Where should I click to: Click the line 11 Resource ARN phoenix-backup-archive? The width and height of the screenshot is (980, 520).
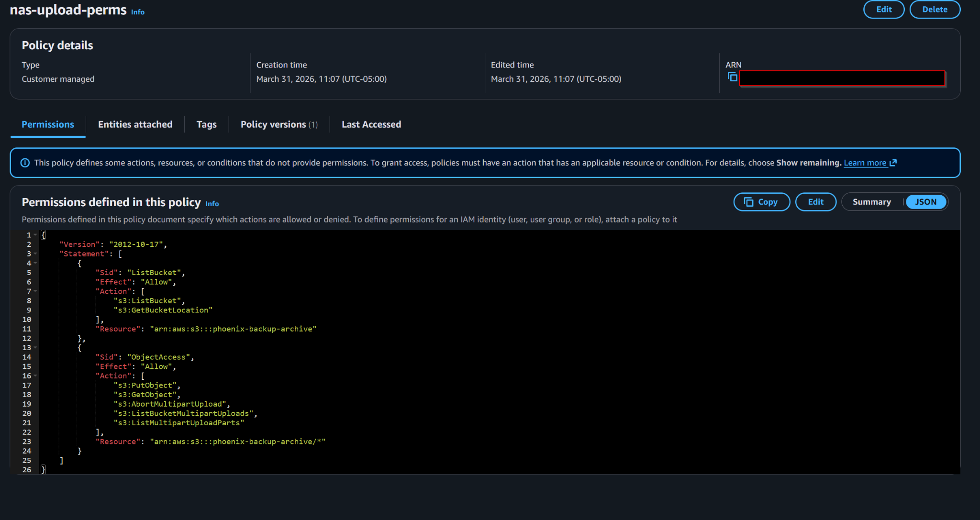233,329
